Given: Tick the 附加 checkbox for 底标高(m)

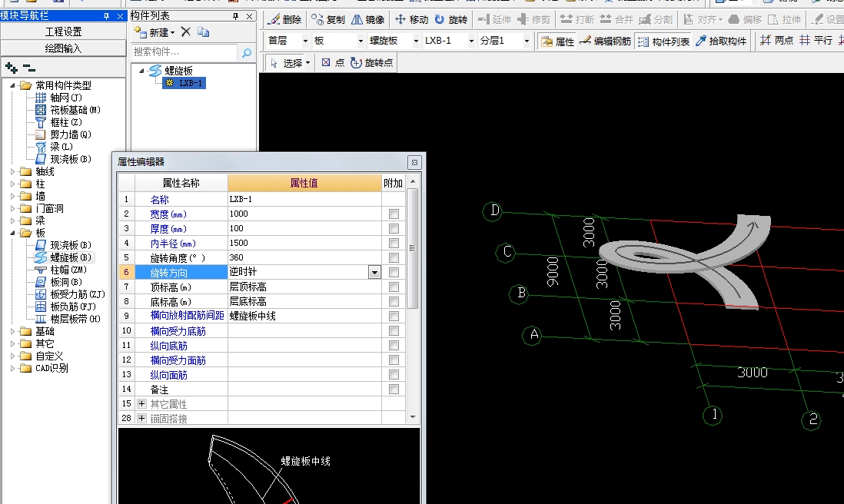Looking at the screenshot, I should (394, 301).
